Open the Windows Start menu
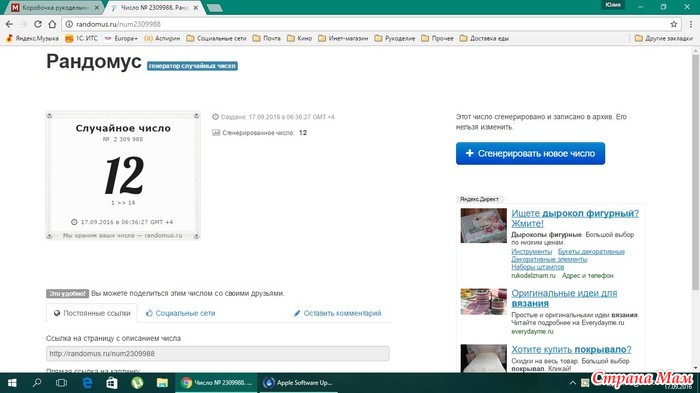Screen dimensions: 700x393 12,383
